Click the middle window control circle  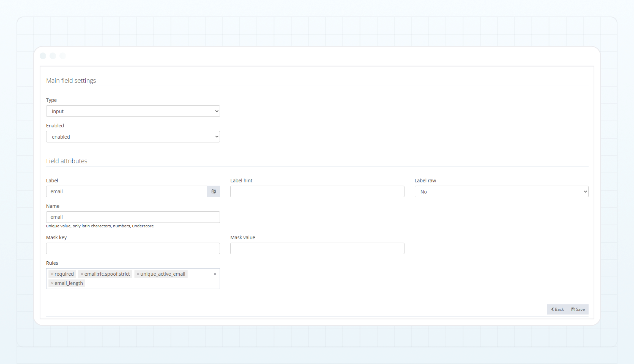(53, 56)
